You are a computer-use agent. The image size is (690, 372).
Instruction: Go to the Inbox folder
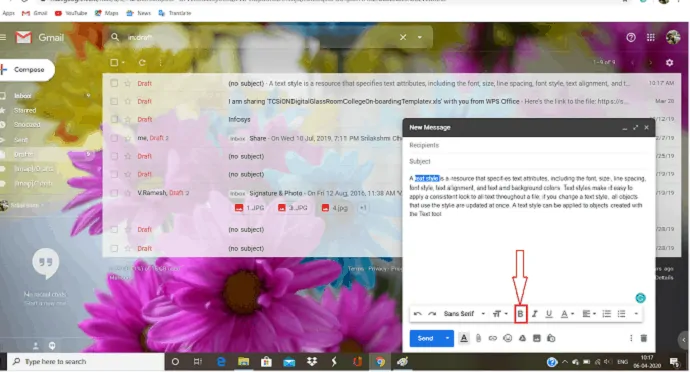23,96
